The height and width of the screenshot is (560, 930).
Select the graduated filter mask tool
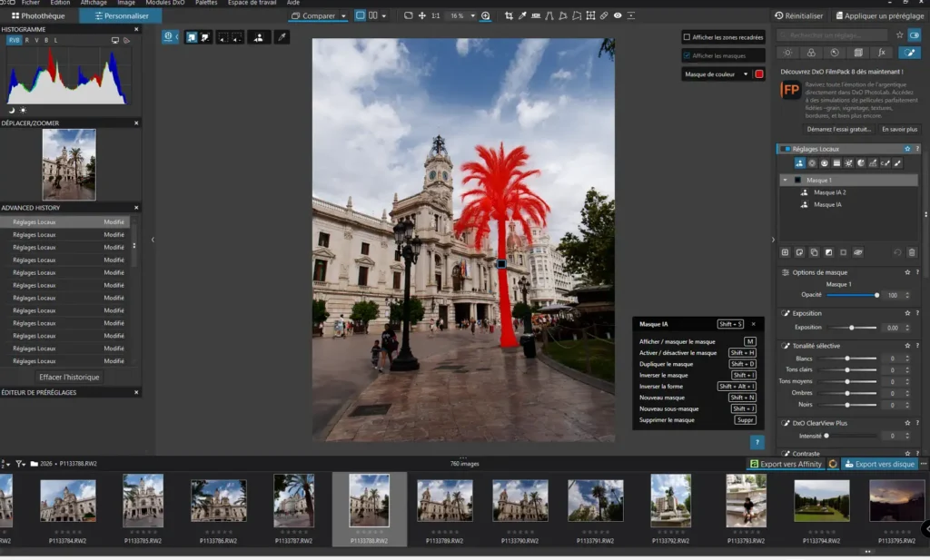[x=836, y=163]
